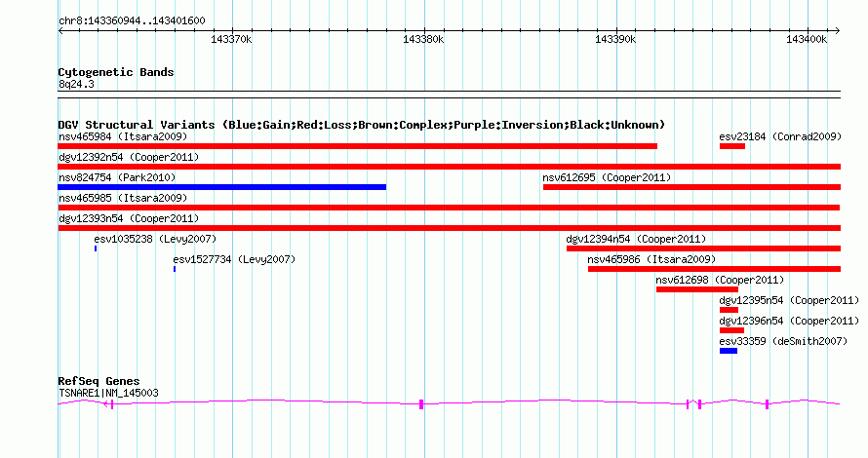Open the nsv612695 (Cooper2011) label
The width and height of the screenshot is (868, 458).
[x=607, y=177]
